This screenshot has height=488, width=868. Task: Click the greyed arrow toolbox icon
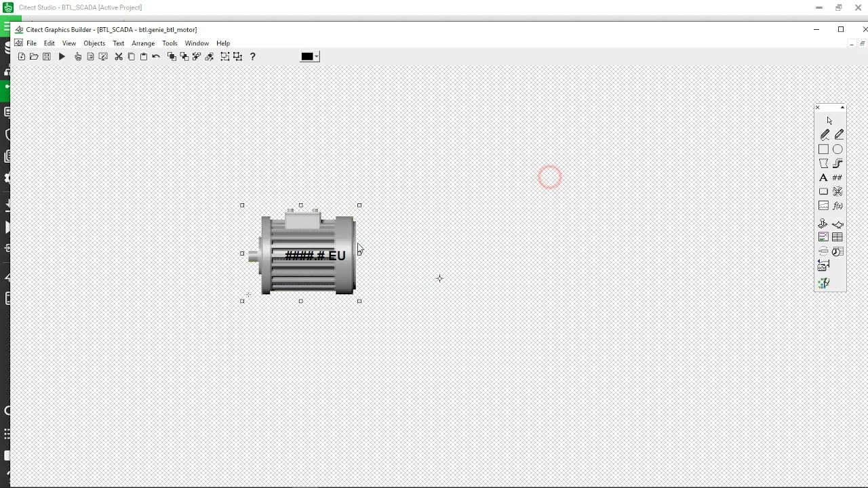pos(823,251)
